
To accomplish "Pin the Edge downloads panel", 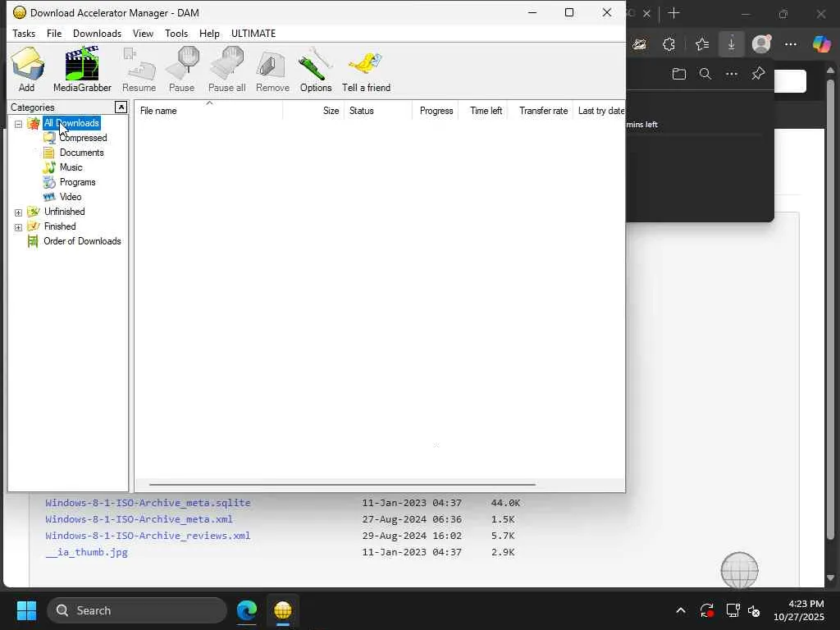I will coord(758,74).
